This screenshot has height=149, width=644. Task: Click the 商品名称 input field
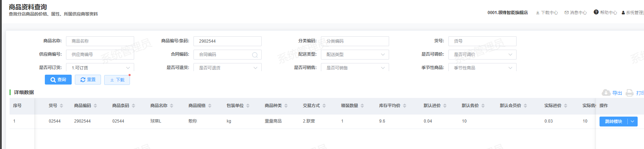pos(100,41)
